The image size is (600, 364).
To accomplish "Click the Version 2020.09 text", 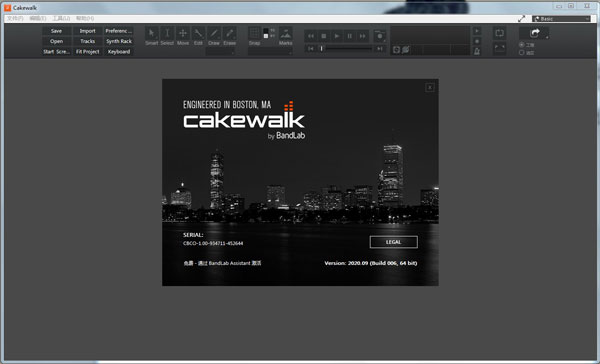I will 371,263.
